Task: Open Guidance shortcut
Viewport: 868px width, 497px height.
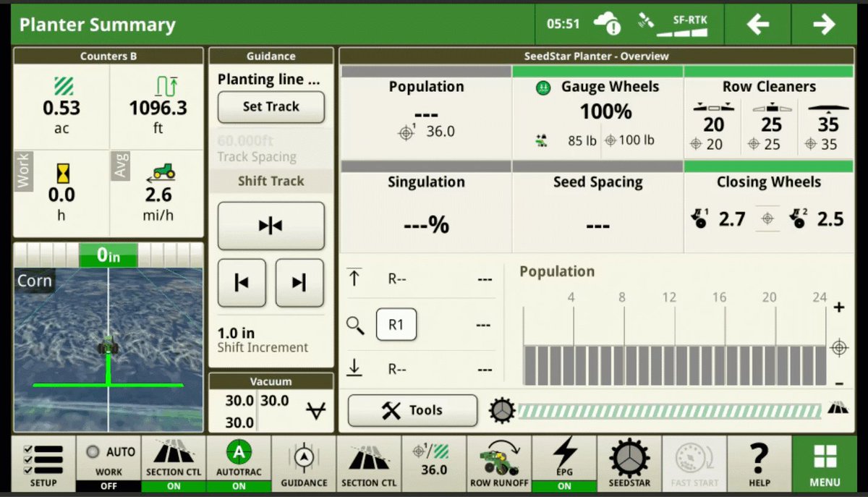Action: (x=304, y=464)
